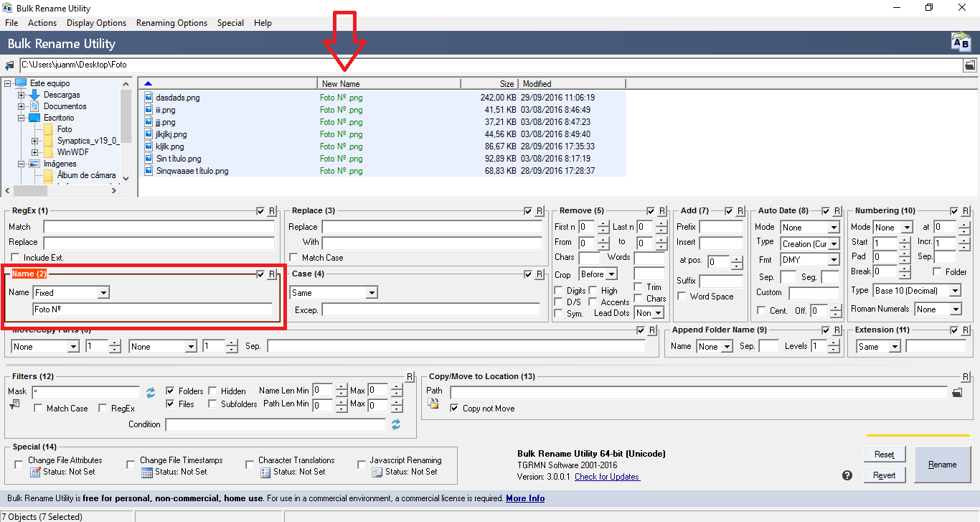Click the file icon of kljlk.png
Screen dimensions: 980x522
pyautogui.click(x=149, y=146)
